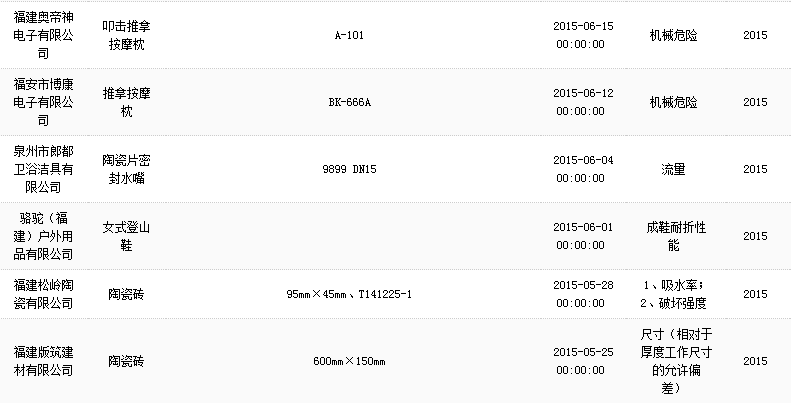Click company 福建松岭陶瓷有限公司
The image size is (796, 403).
point(43,294)
